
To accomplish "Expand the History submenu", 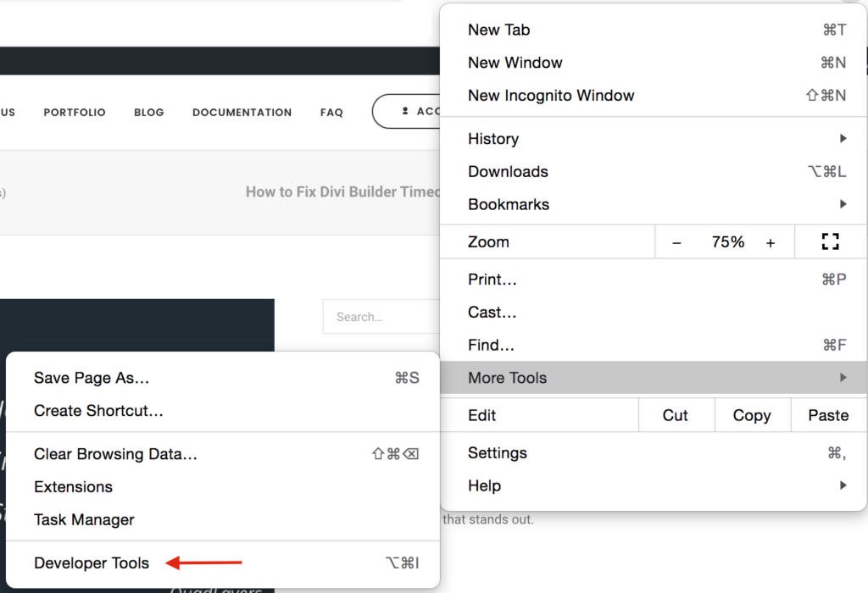I will 654,138.
